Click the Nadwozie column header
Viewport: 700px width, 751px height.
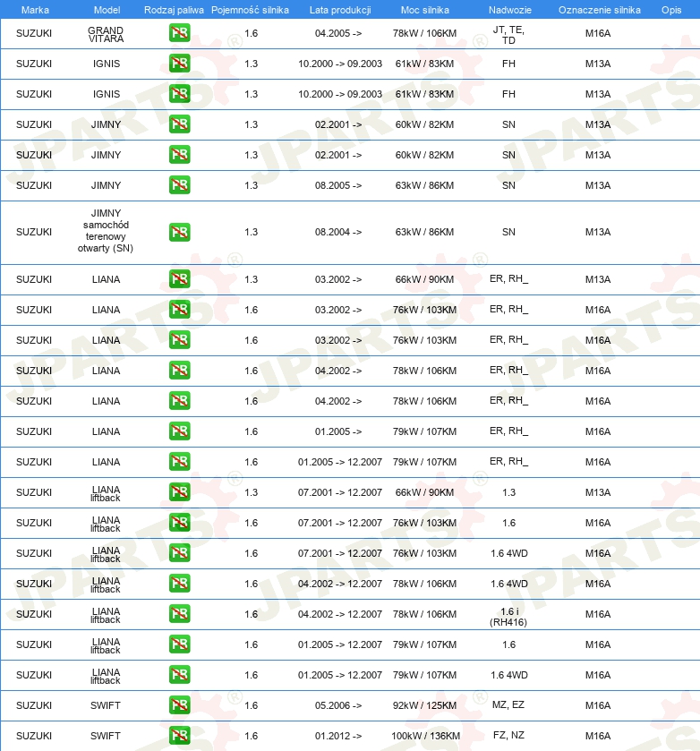[x=510, y=10]
